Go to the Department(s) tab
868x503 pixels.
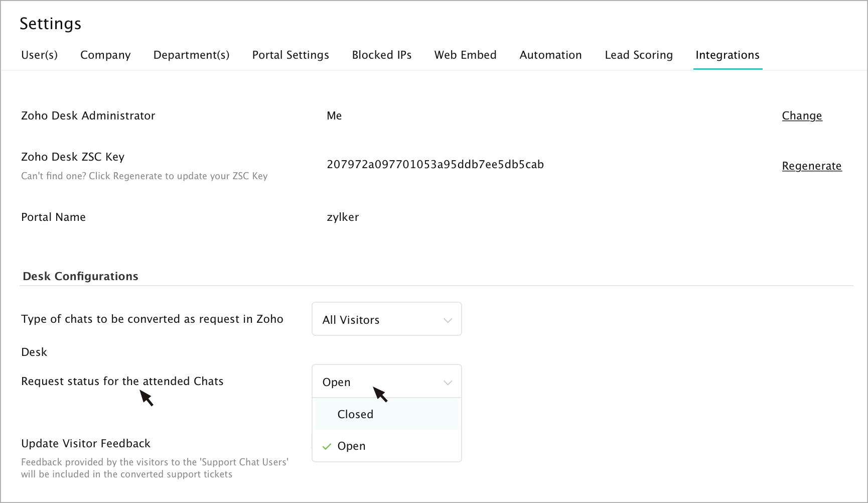coord(191,55)
